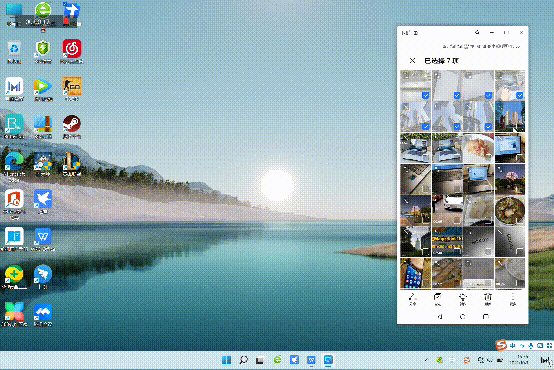Open the This PC monitor desktop icon

(14, 14)
